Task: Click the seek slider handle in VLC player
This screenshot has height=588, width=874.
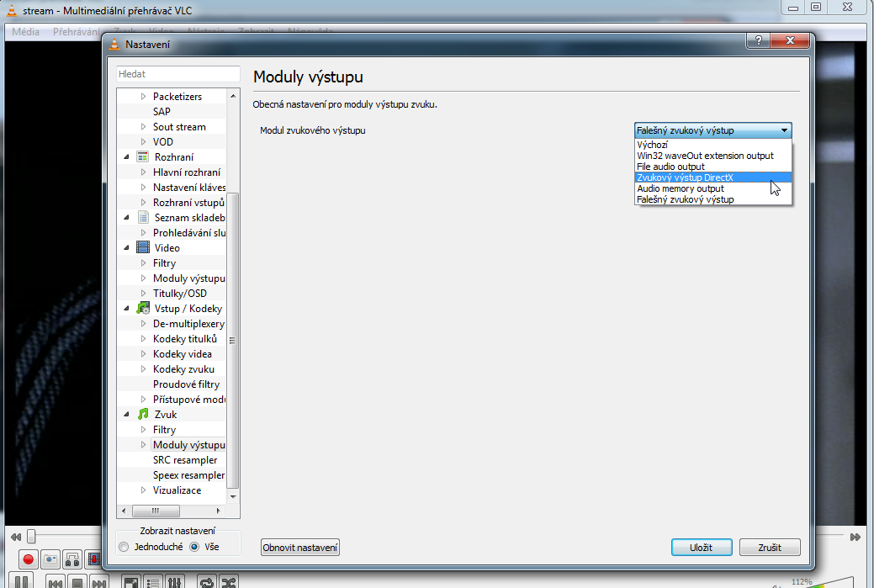Action: [31, 537]
